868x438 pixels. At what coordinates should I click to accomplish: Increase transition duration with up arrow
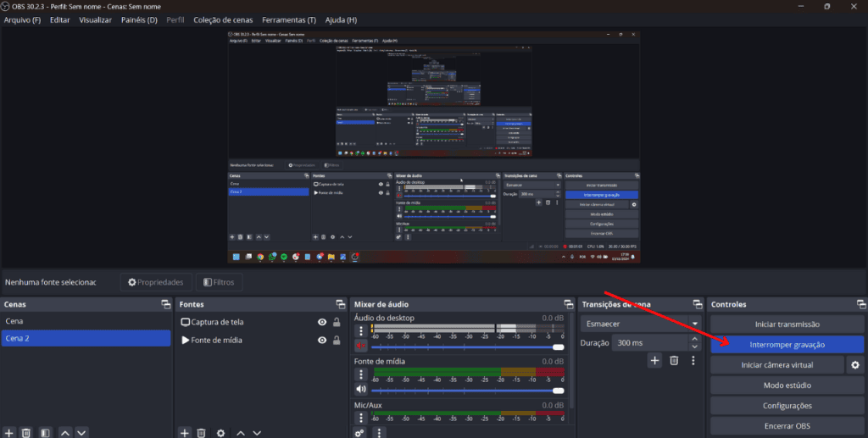click(695, 339)
